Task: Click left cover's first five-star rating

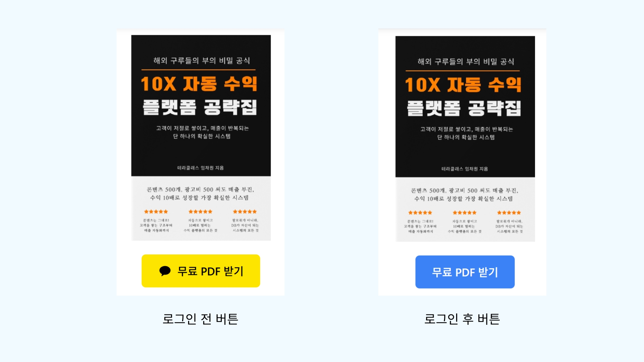Action: [x=156, y=212]
